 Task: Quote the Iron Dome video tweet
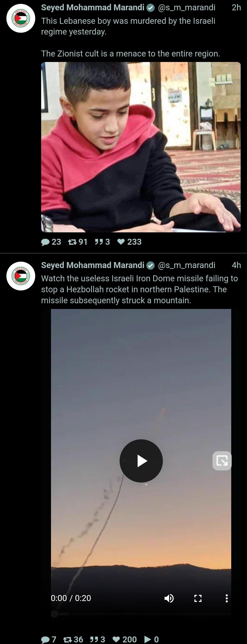pos(97,639)
